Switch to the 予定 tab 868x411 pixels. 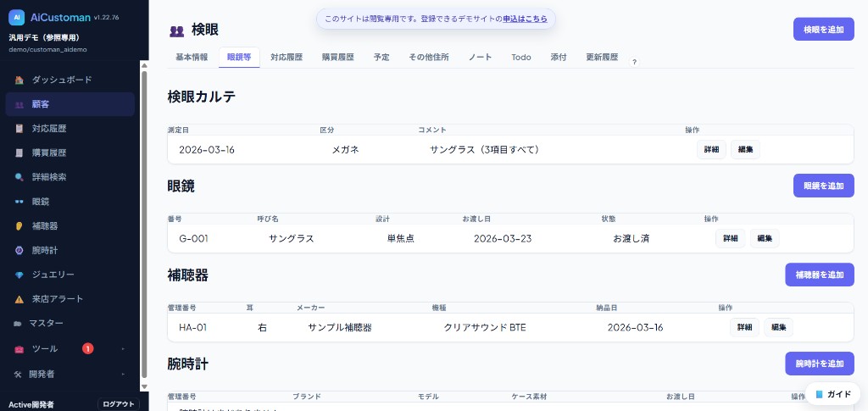381,57
